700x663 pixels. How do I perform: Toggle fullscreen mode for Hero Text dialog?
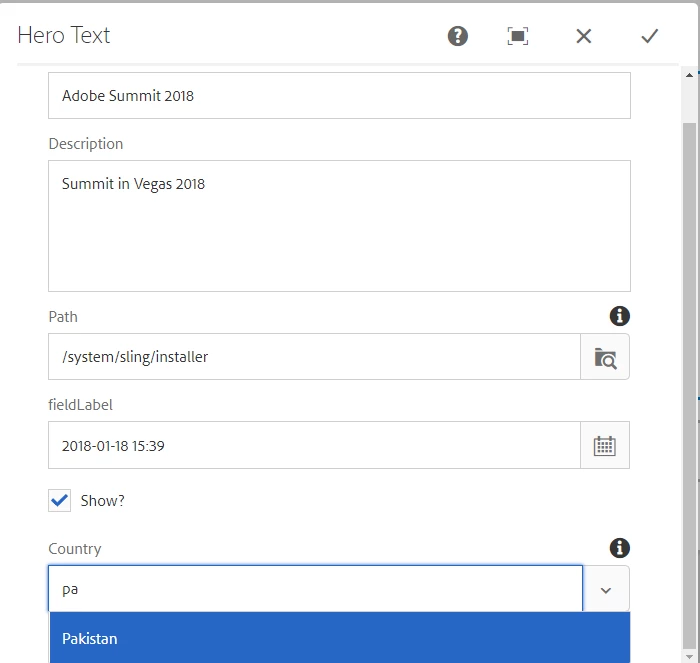(518, 36)
